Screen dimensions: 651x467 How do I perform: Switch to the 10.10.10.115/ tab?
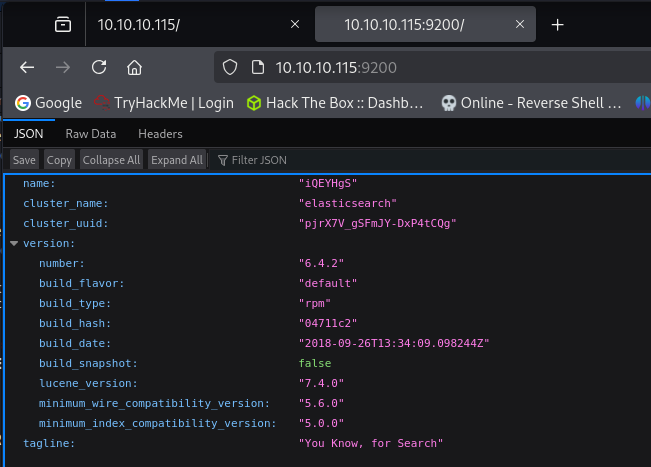[x=190, y=24]
